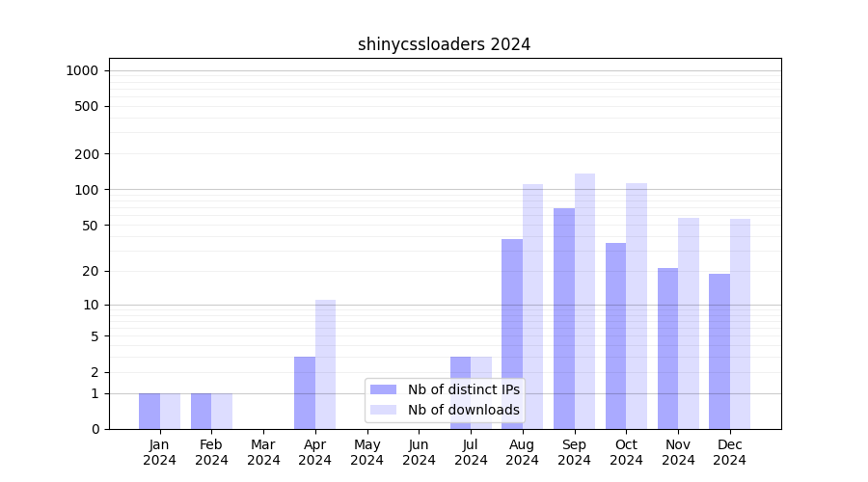This screenshot has width=868, height=482.
Task: Select the Nov 2024 distinct IPs bar
Action: (667, 348)
